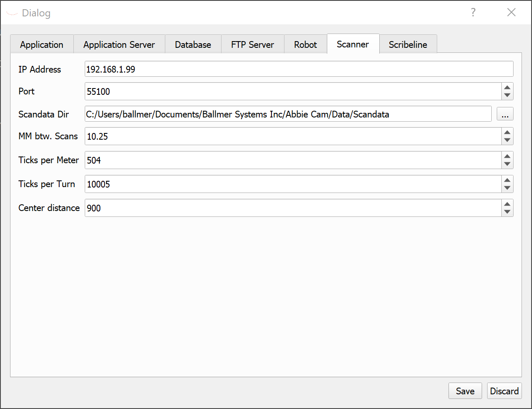Select the Database tab

[193, 44]
